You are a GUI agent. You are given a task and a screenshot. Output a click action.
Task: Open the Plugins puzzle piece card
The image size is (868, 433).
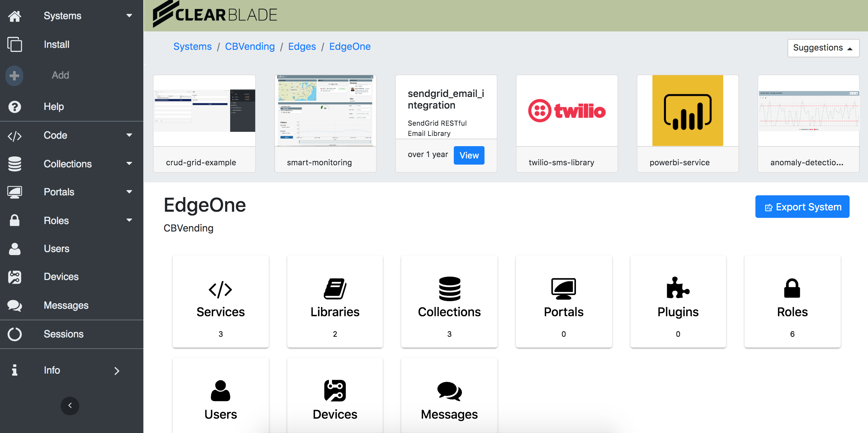678,288
